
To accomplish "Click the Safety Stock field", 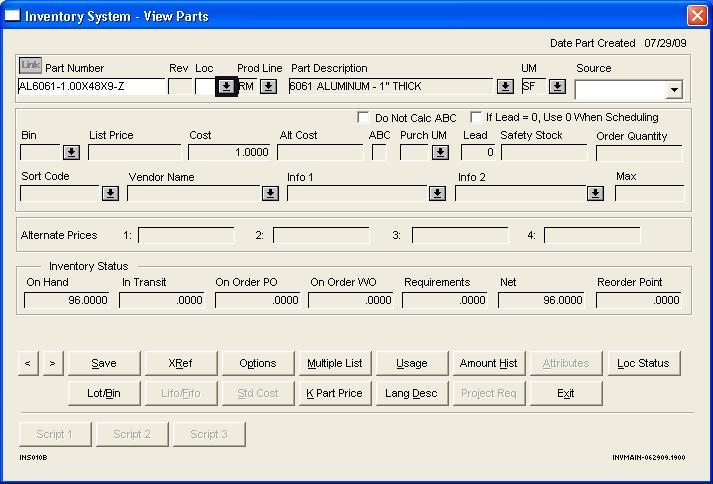I will tap(544, 152).
